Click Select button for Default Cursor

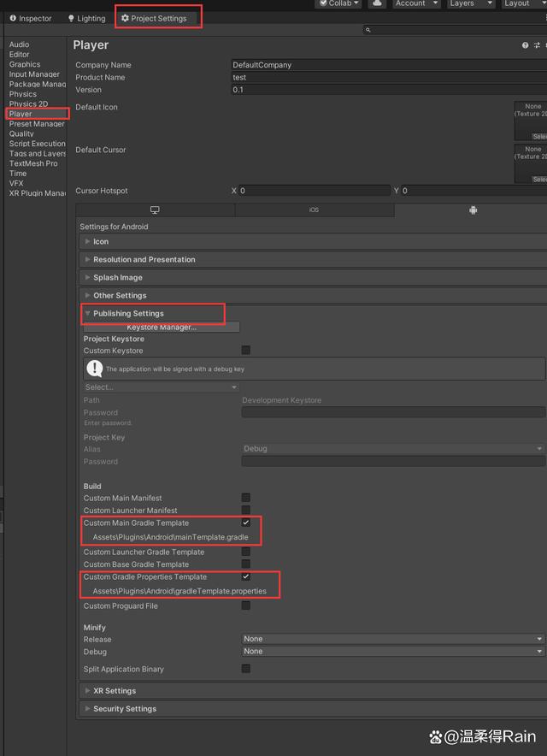[x=539, y=180]
